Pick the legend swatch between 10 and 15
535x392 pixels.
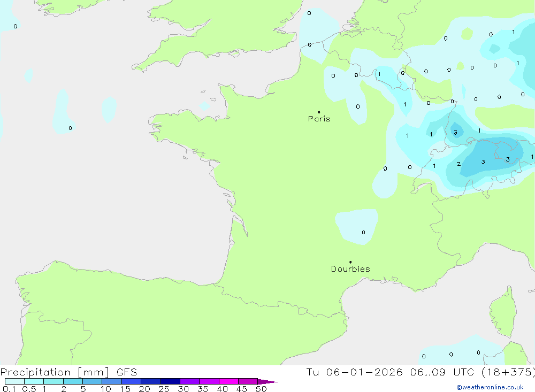coord(112,381)
